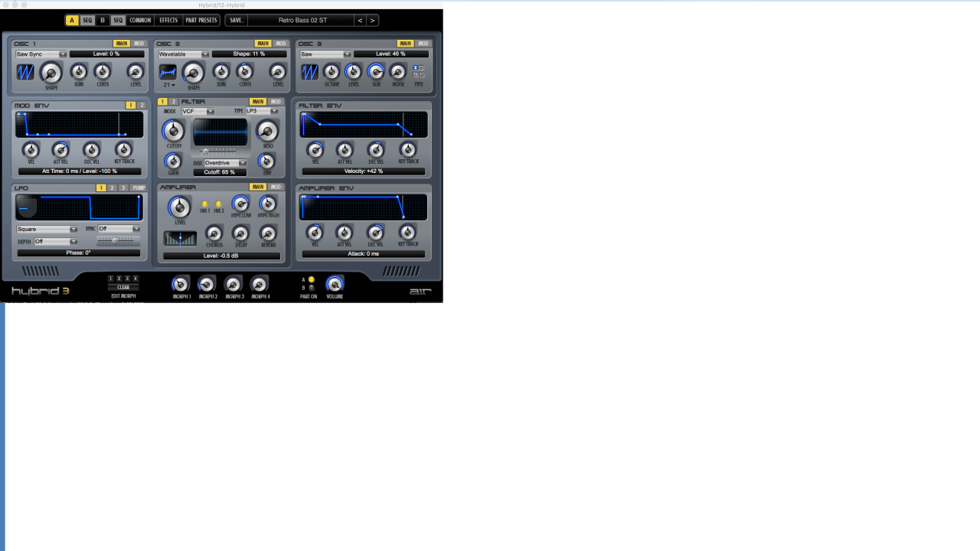Click the OSC 2 wavetable display icon

point(168,72)
